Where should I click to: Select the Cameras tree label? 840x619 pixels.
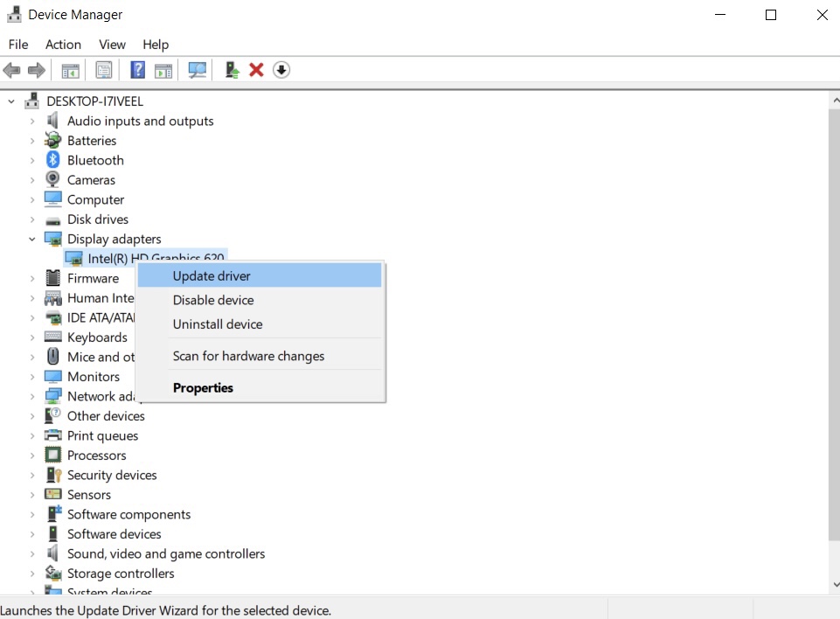click(x=91, y=180)
